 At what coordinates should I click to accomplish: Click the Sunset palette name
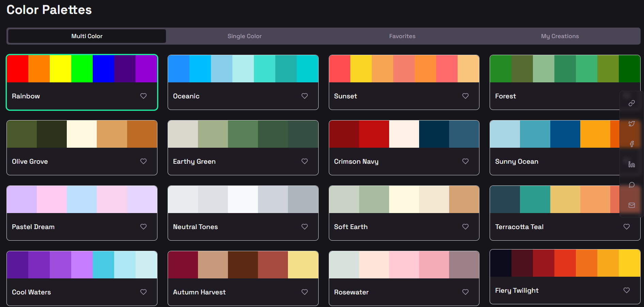click(x=345, y=96)
